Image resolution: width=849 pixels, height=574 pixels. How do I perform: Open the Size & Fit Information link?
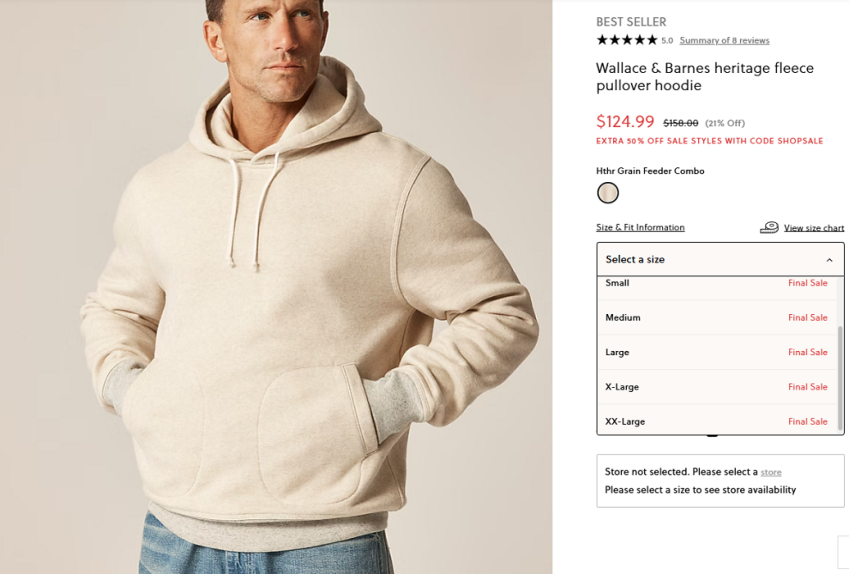(x=640, y=228)
